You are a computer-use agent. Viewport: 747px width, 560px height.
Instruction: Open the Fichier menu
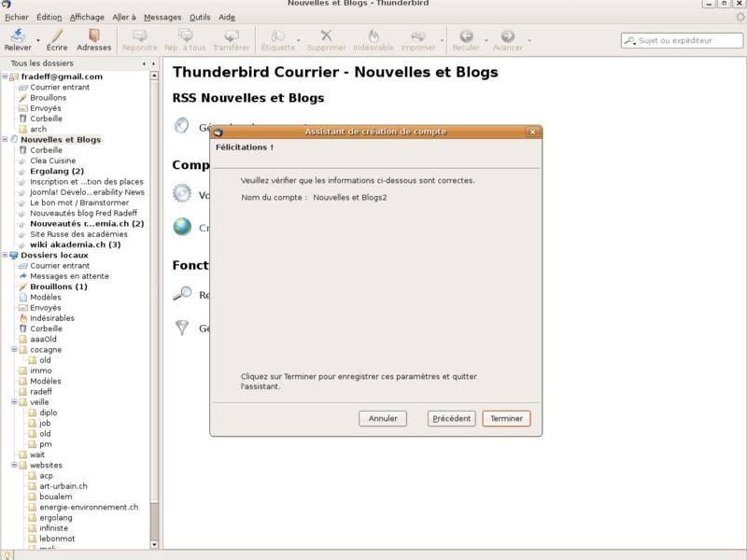(17, 17)
